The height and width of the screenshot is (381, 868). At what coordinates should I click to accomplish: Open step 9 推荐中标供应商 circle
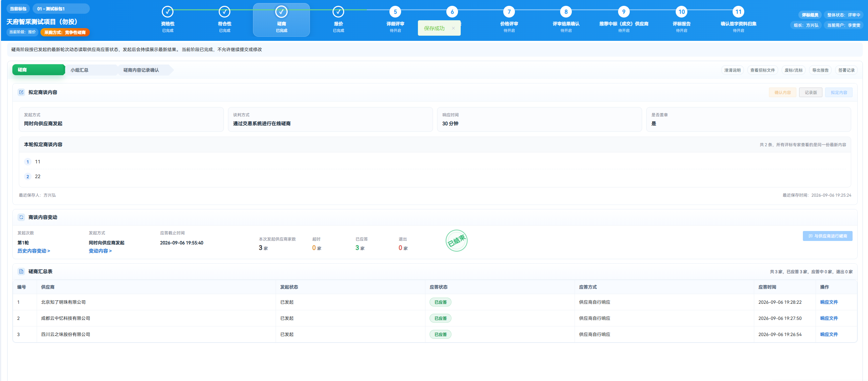coord(624,12)
